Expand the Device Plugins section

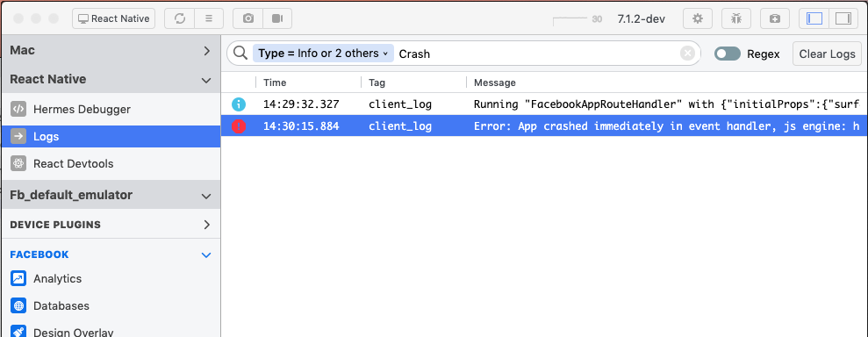point(111,225)
